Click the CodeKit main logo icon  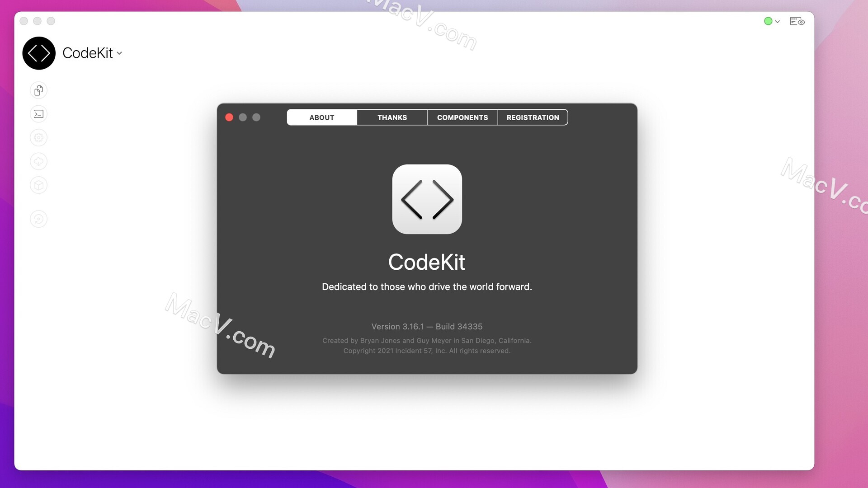pyautogui.click(x=39, y=53)
